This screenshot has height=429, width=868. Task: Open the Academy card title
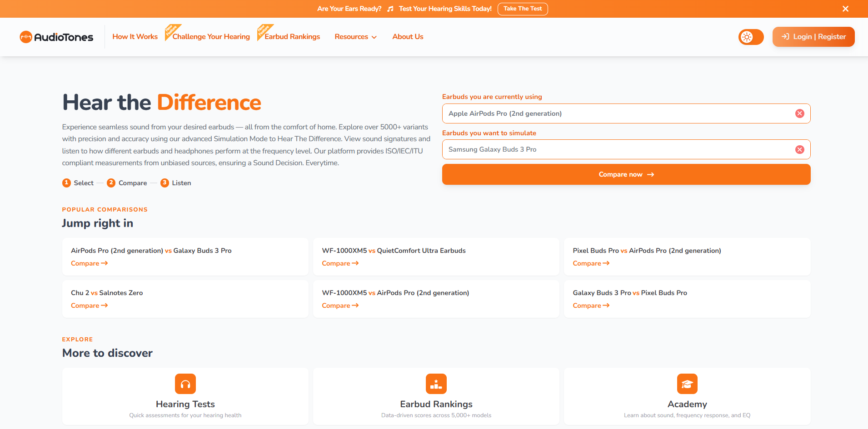(687, 404)
